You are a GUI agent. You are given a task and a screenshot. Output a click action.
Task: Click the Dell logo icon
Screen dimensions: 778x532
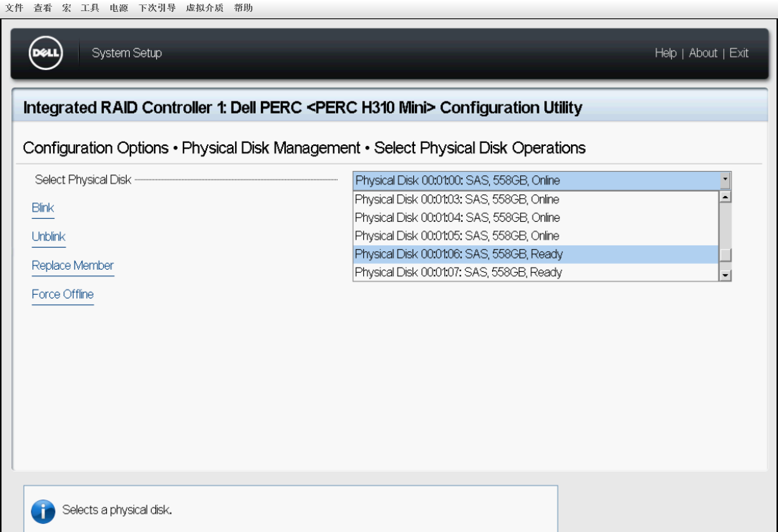tap(46, 53)
